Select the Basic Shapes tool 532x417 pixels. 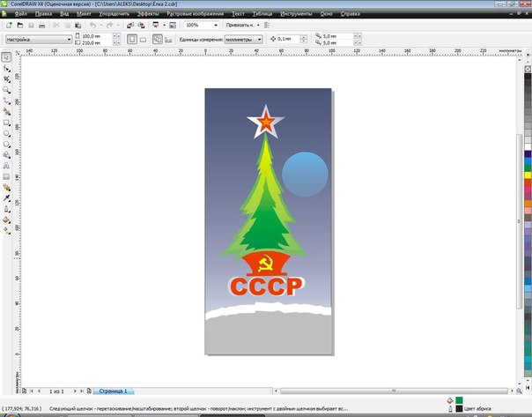pos(6,155)
